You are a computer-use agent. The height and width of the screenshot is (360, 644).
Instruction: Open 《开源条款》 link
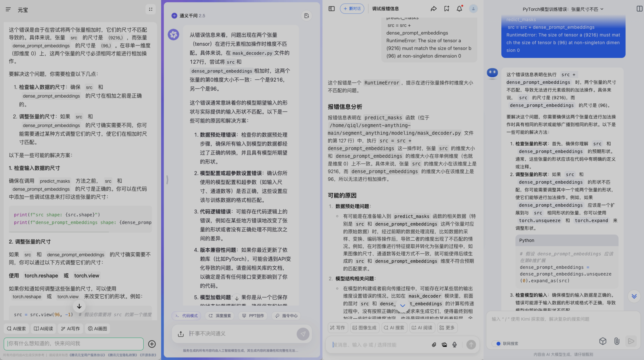click(x=148, y=355)
